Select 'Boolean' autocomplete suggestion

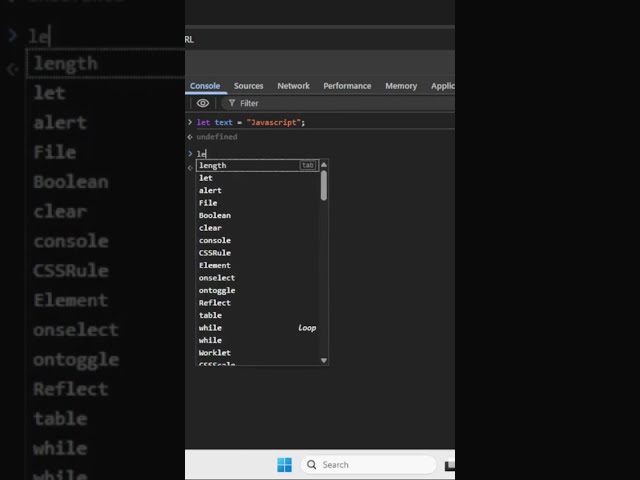coord(257,215)
